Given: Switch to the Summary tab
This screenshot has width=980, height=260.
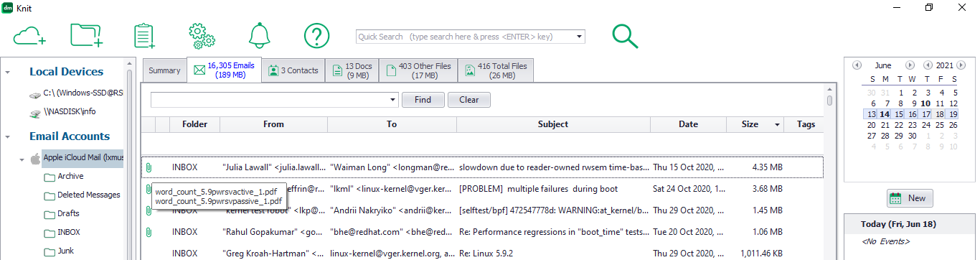Looking at the screenshot, I should click(164, 70).
